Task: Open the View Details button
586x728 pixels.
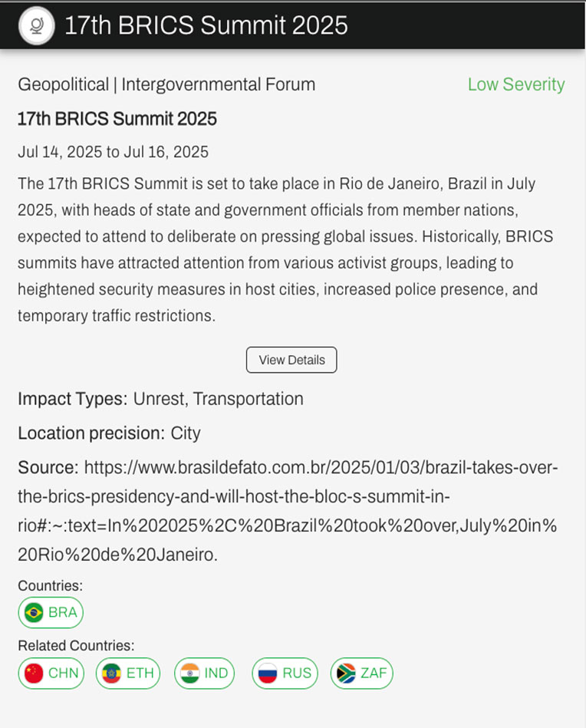Action: [291, 360]
